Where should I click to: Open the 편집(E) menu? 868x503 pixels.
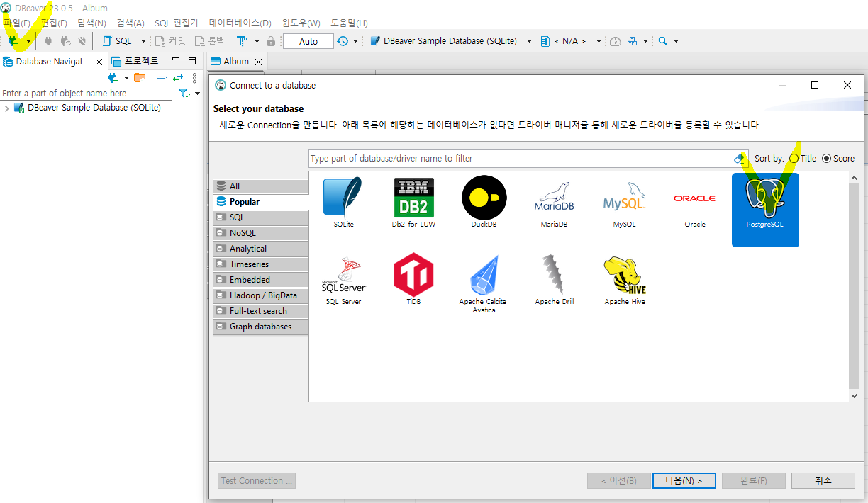54,23
